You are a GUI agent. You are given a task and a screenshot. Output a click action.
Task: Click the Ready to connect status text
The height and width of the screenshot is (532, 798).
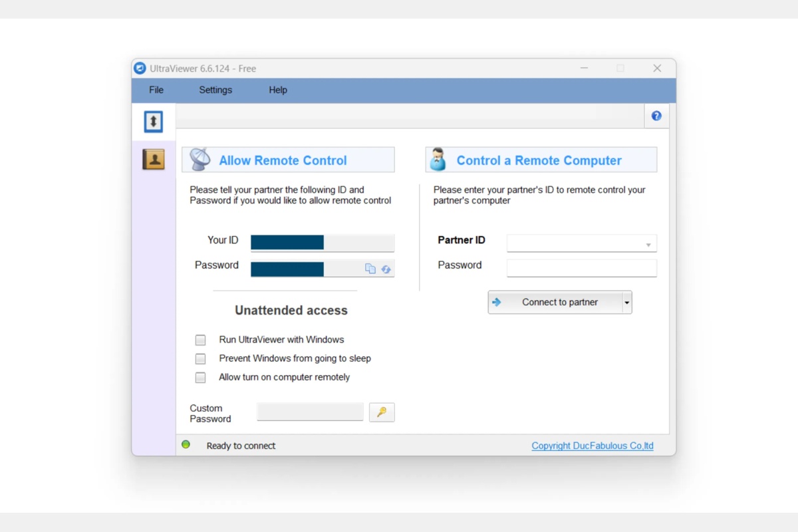(241, 446)
